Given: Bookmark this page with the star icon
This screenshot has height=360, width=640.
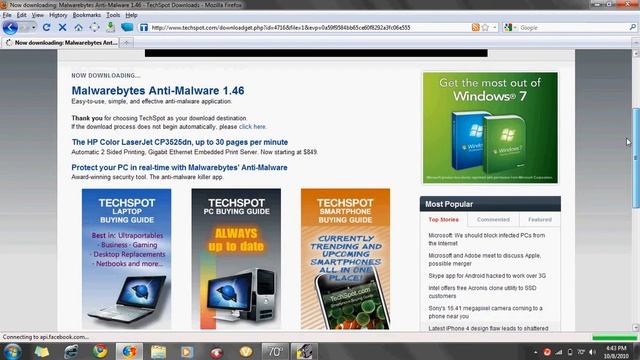Looking at the screenshot, I should tap(485, 27).
